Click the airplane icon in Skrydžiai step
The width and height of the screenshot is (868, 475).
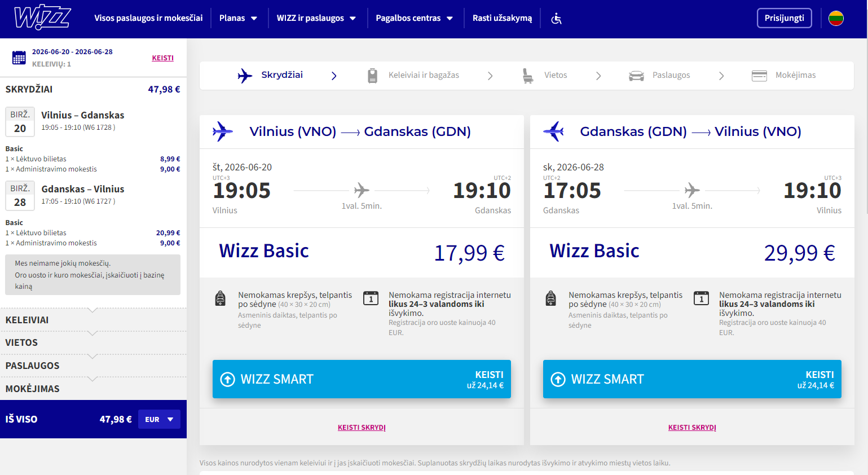click(245, 76)
